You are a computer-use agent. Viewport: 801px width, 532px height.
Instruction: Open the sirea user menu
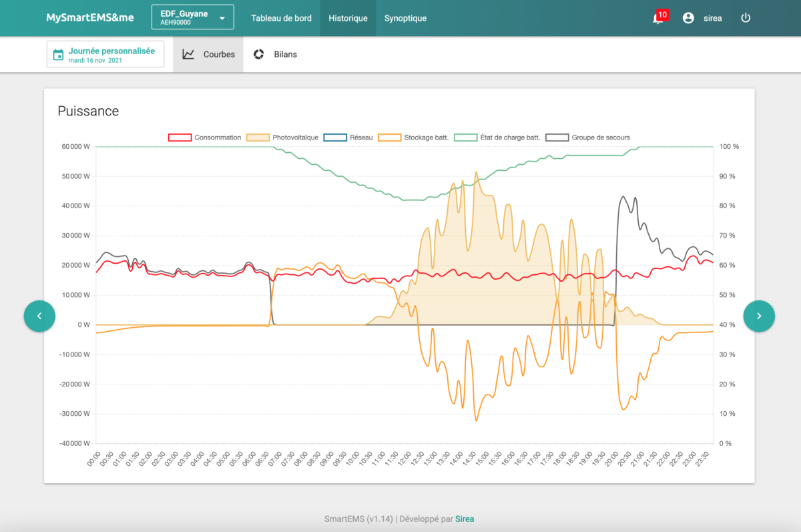click(x=702, y=18)
